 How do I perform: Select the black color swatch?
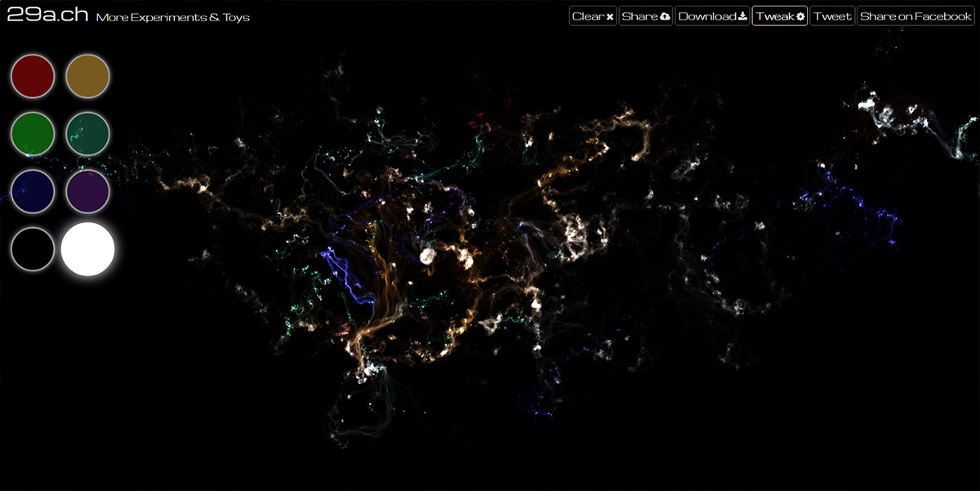[33, 248]
